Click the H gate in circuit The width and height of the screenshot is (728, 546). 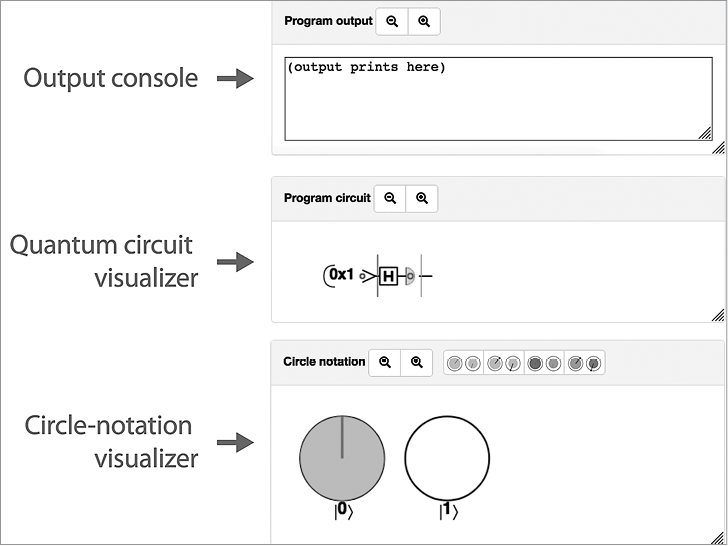click(x=388, y=275)
